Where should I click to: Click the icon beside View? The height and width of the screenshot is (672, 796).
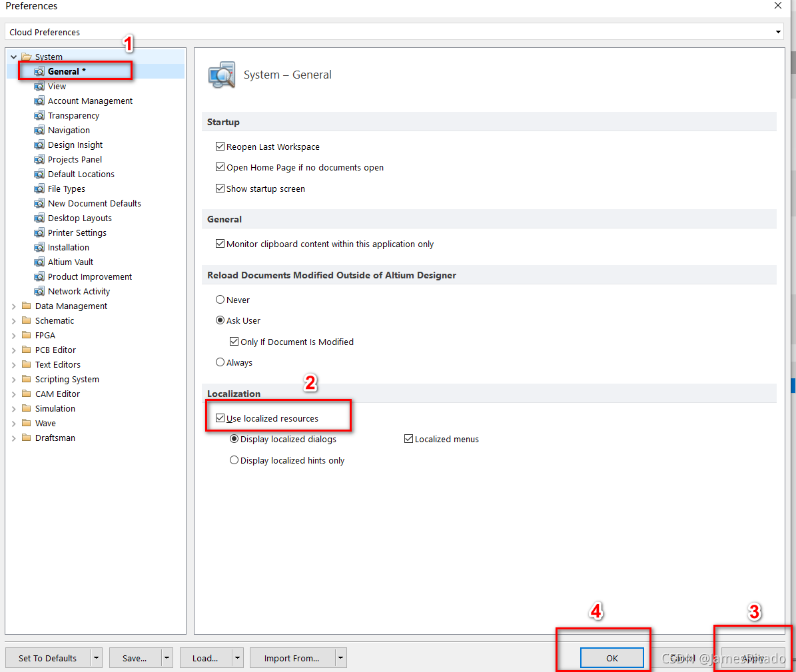[39, 87]
